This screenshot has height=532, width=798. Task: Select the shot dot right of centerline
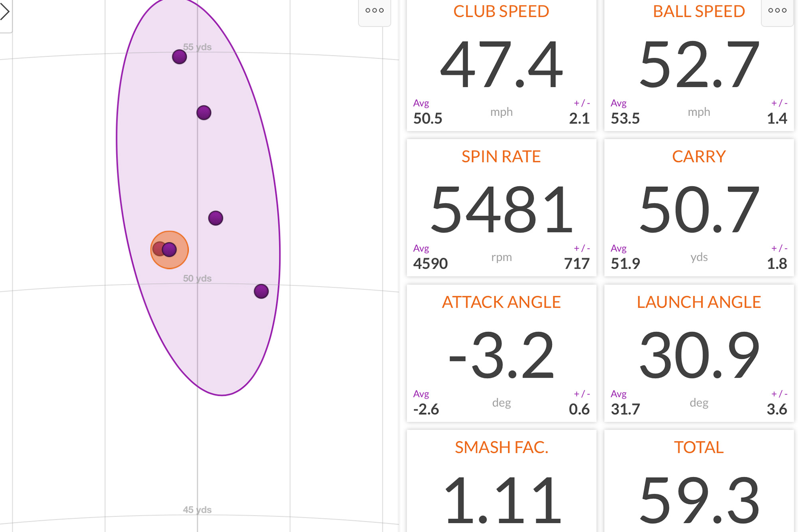pos(215,218)
